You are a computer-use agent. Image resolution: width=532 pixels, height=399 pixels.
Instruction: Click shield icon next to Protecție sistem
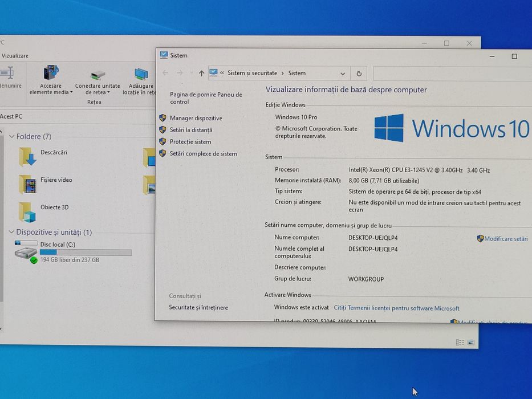[x=163, y=141]
